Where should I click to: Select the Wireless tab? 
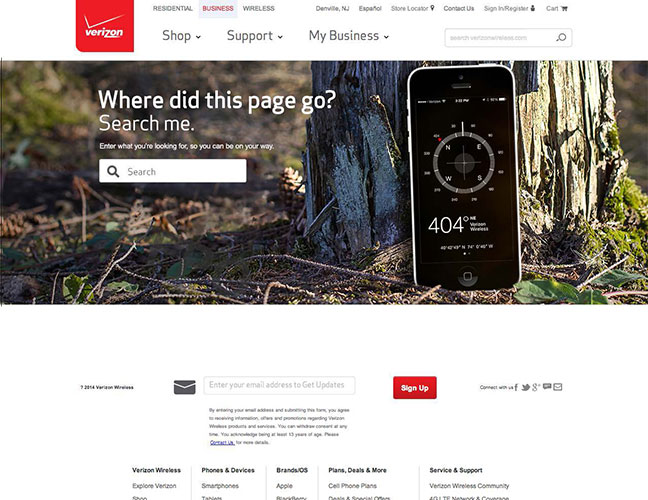[x=259, y=8]
